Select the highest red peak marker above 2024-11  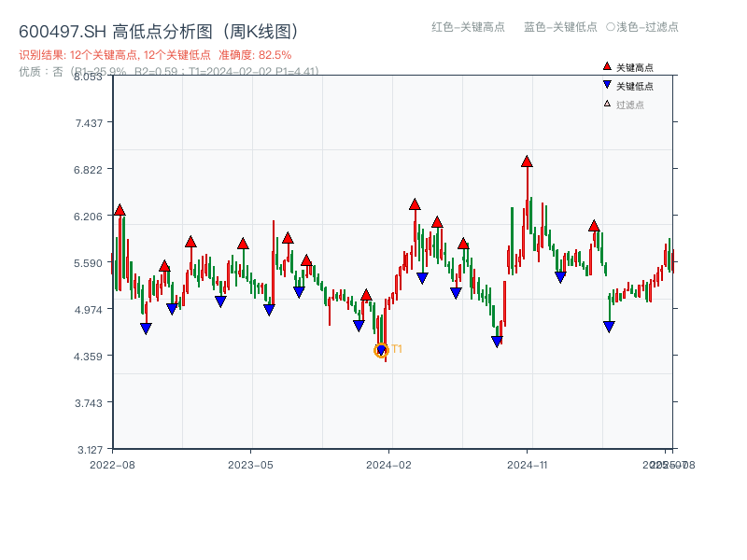click(x=527, y=161)
